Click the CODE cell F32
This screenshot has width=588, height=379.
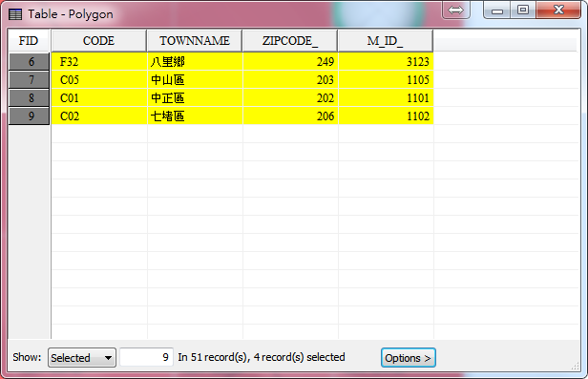click(x=99, y=61)
